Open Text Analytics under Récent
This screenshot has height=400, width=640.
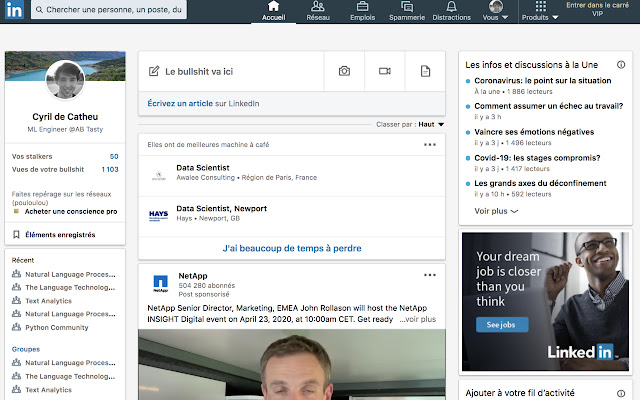(48, 301)
